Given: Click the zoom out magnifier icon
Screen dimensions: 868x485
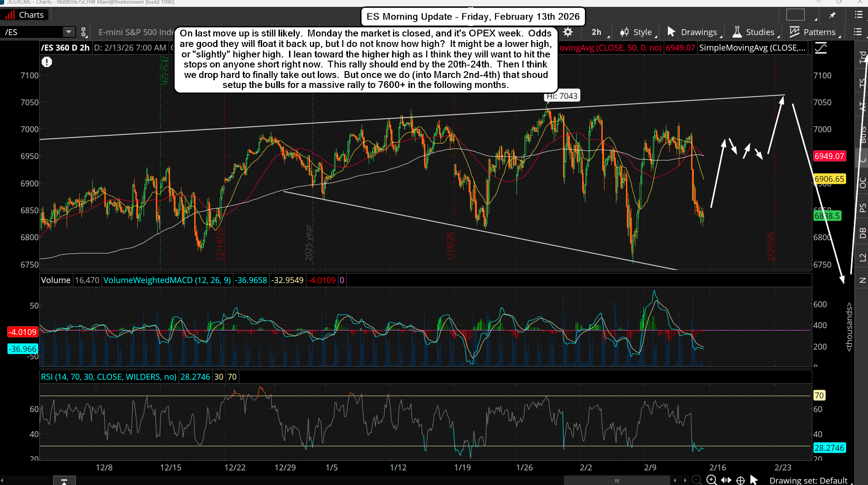Looking at the screenshot, I should (x=697, y=480).
